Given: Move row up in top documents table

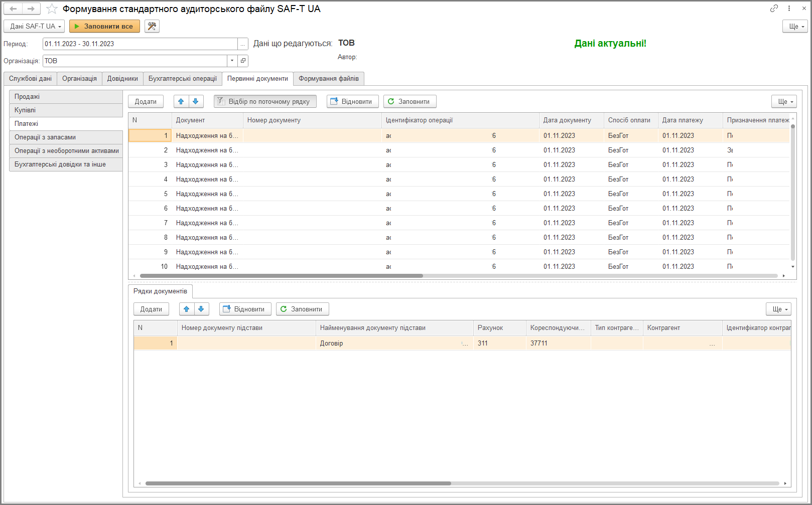Looking at the screenshot, I should coord(181,101).
